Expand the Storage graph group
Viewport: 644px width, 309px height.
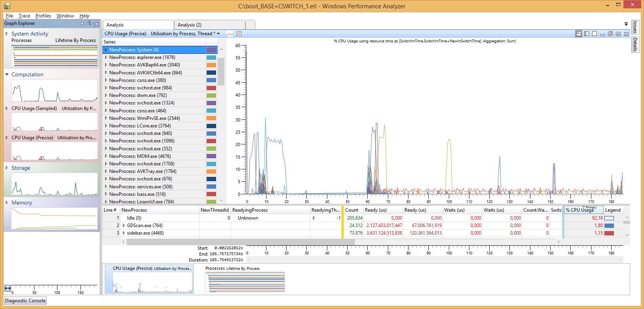pos(7,168)
